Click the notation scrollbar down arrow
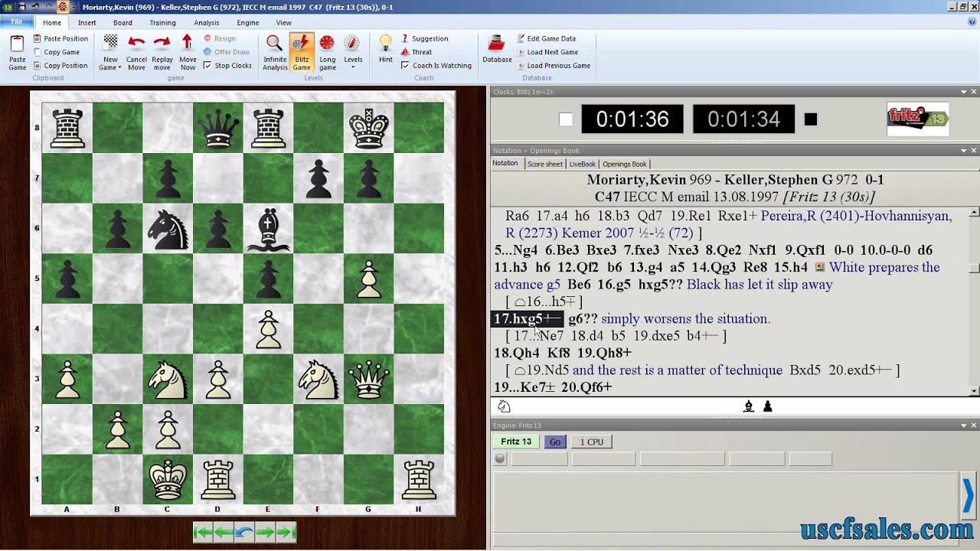The height and width of the screenshot is (551, 980). 974,391
